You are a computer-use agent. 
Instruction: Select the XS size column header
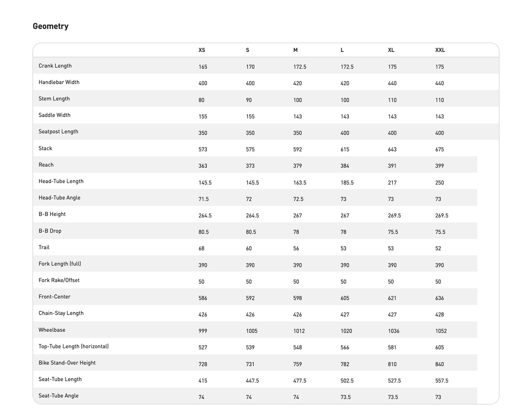[202, 50]
